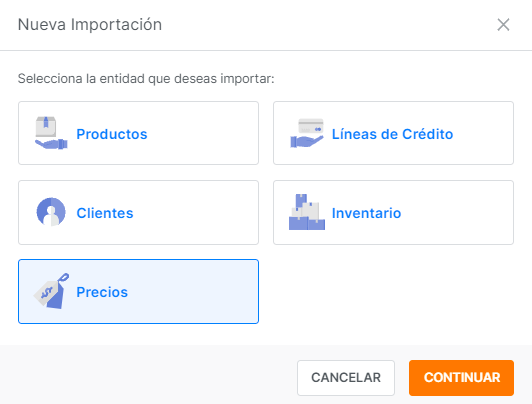Deselect the highlighted Precios card
Viewport: 532px width, 404px height.
coord(138,291)
